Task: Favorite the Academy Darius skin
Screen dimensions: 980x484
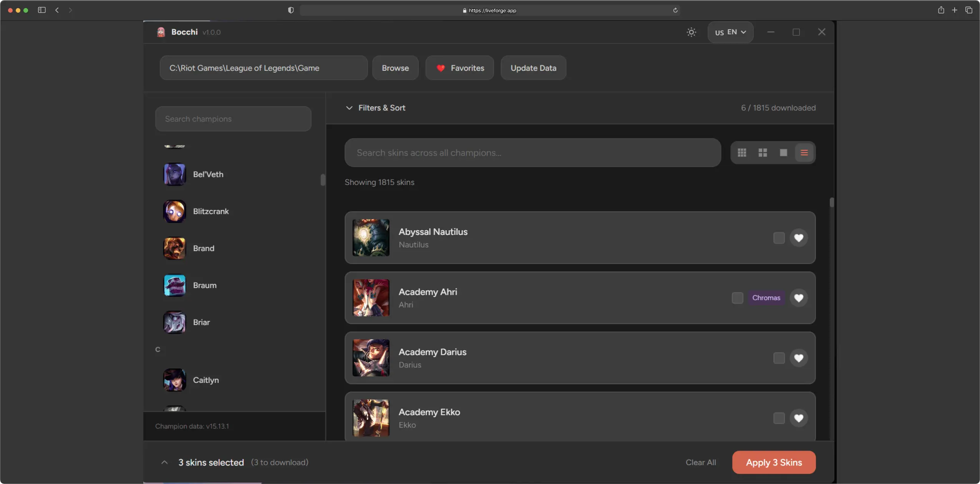Action: [x=798, y=358]
